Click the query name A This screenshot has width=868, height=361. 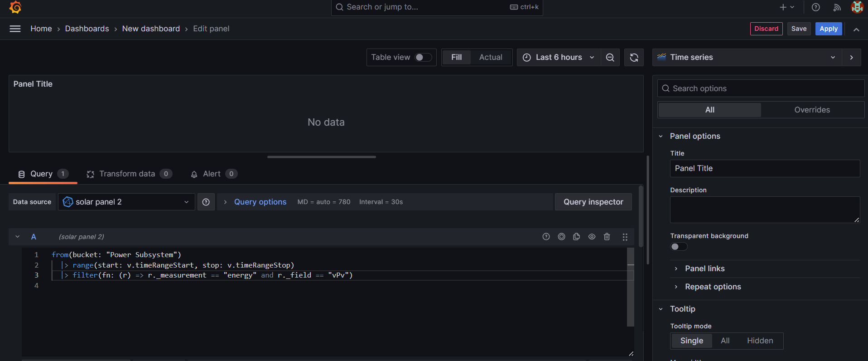point(34,237)
